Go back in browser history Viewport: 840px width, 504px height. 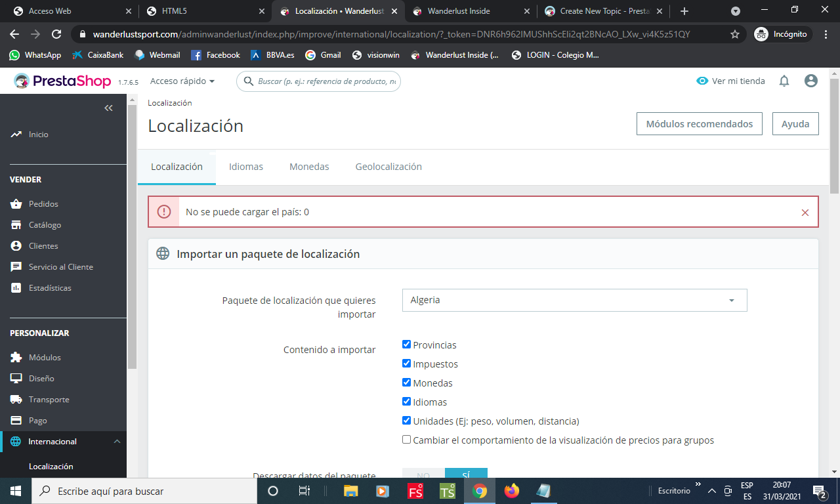(14, 34)
